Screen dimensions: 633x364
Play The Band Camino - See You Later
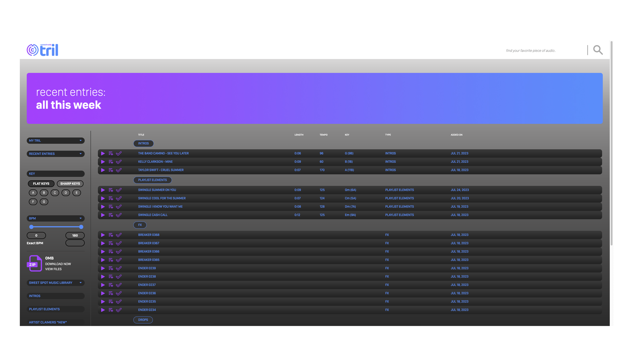(103, 153)
